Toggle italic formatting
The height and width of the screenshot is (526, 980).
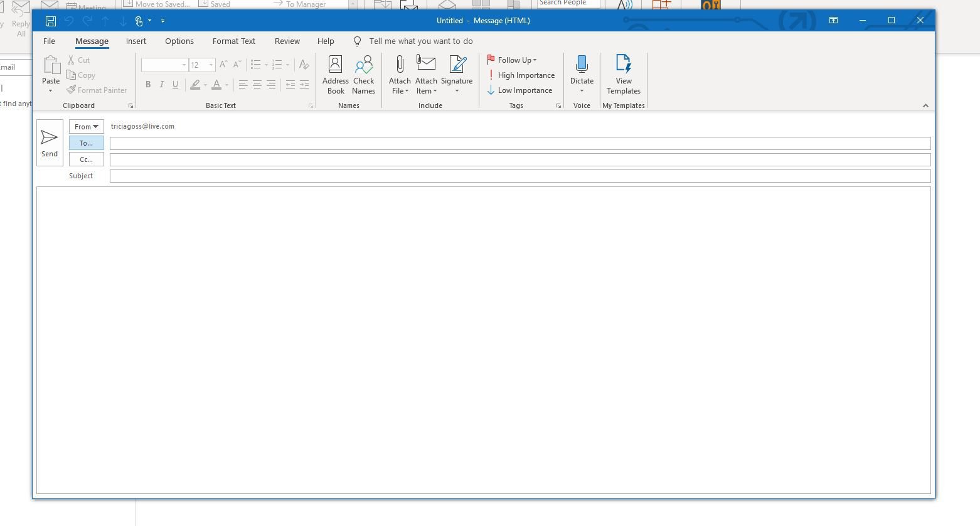161,84
